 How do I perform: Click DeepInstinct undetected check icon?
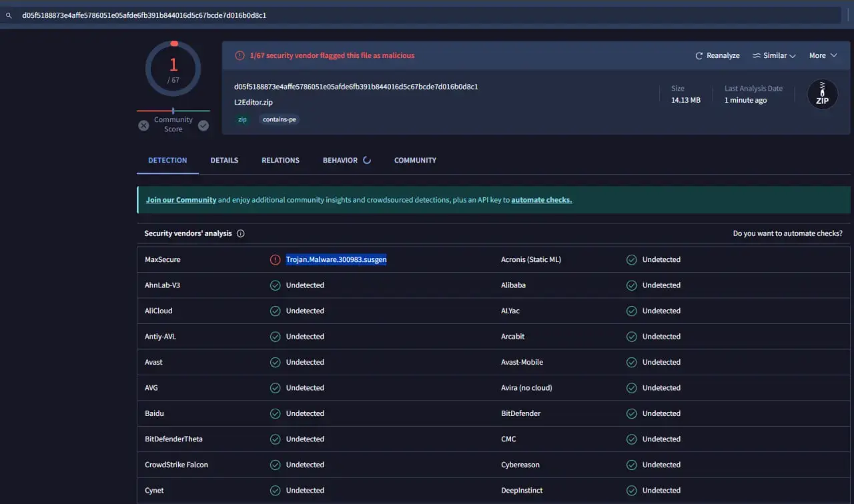click(x=631, y=491)
